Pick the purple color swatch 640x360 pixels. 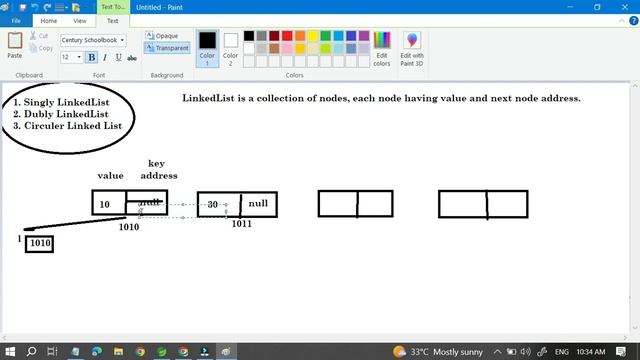pos(364,36)
